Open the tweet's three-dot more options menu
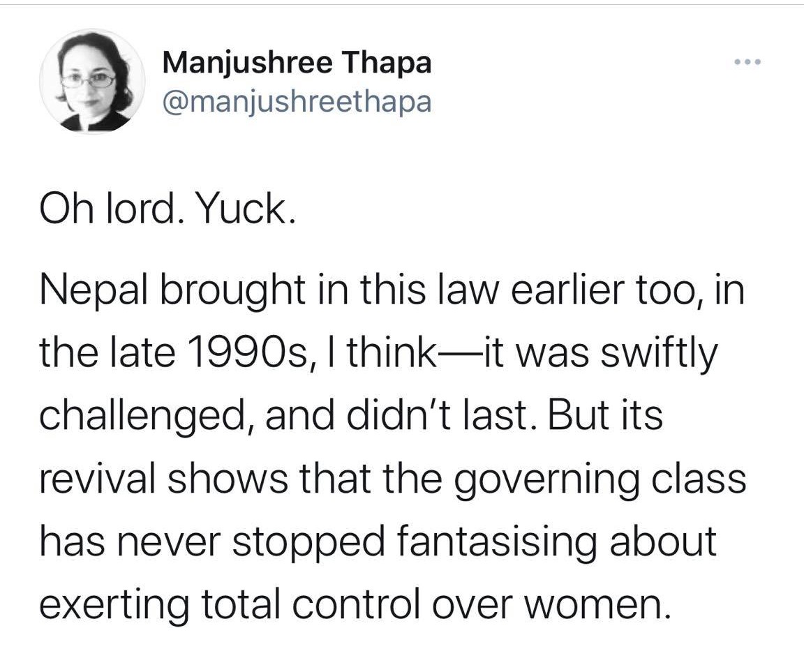This screenshot has width=804, height=672. tap(748, 63)
